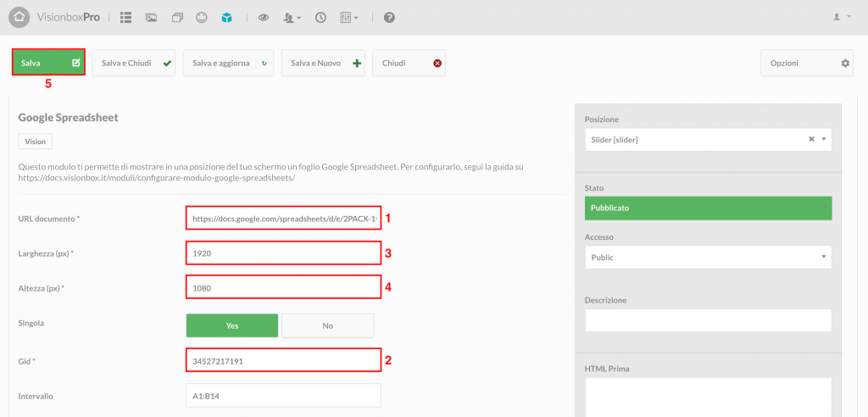Click the Google Spreadsheet heading text
The image size is (868, 417).
tap(69, 118)
